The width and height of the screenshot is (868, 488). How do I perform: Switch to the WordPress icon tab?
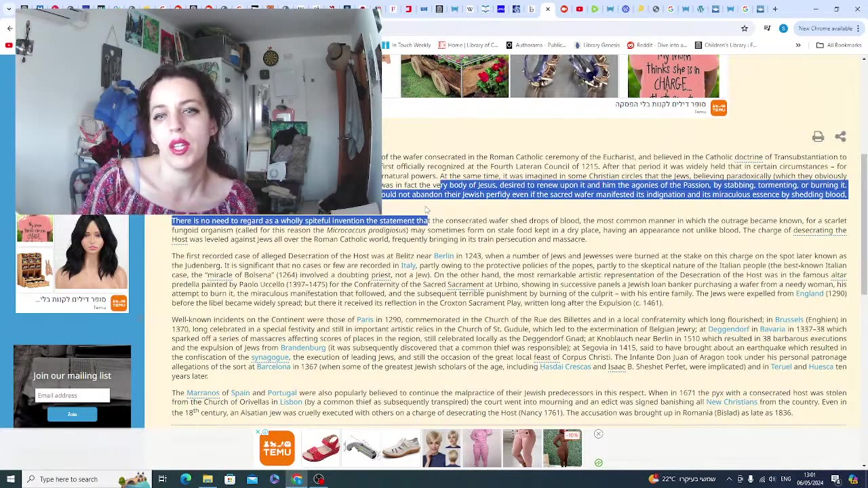701,9
